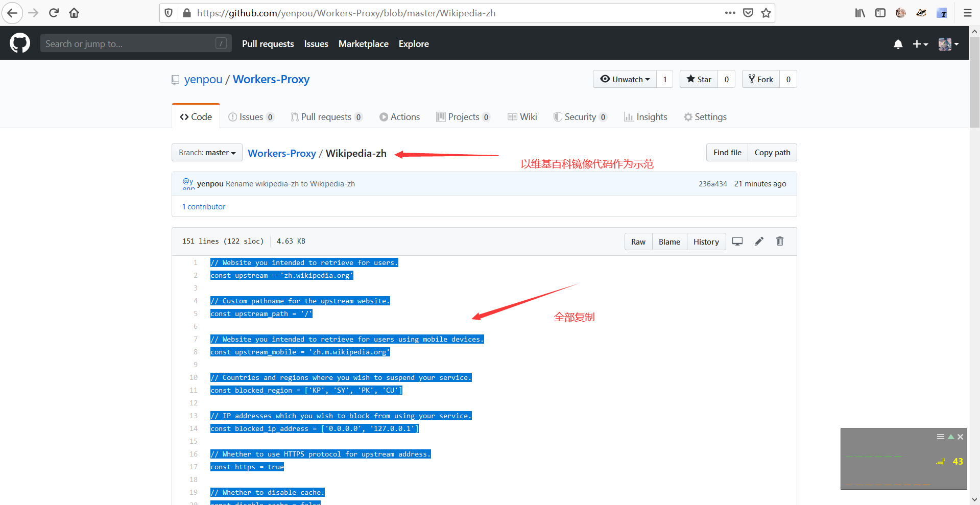Viewport: 980px width, 505px height.
Task: Open the tracking protection shield icon
Action: (169, 13)
